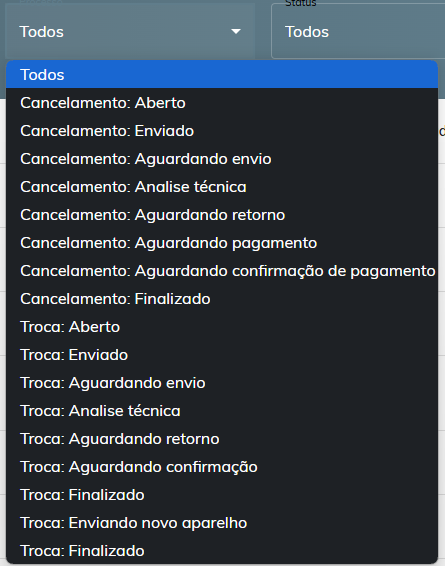Choose Cancelamento: Aguardando confirmação de pagamento

tap(222, 271)
